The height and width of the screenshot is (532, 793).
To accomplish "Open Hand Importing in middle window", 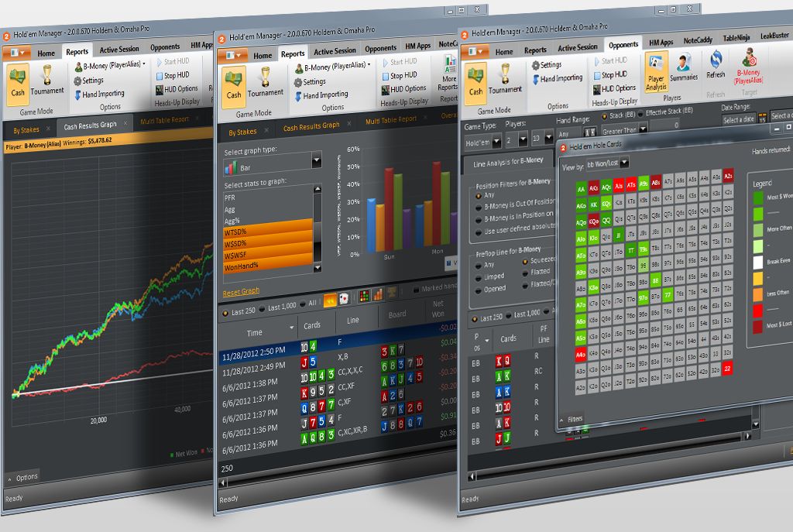I will [x=321, y=95].
